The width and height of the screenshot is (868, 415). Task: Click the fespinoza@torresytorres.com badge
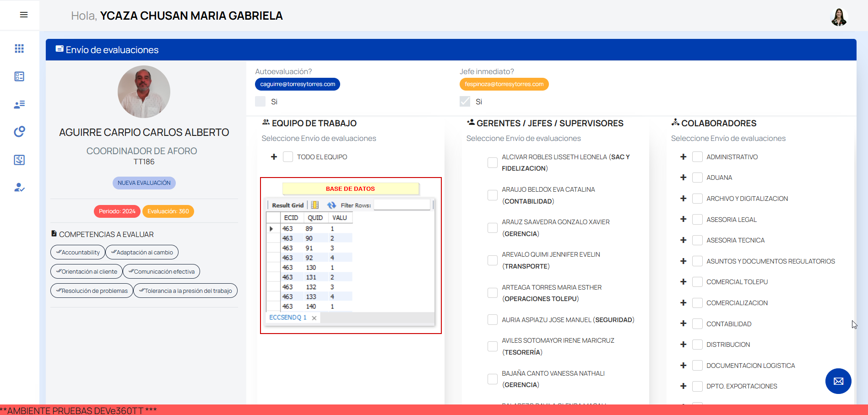(504, 84)
